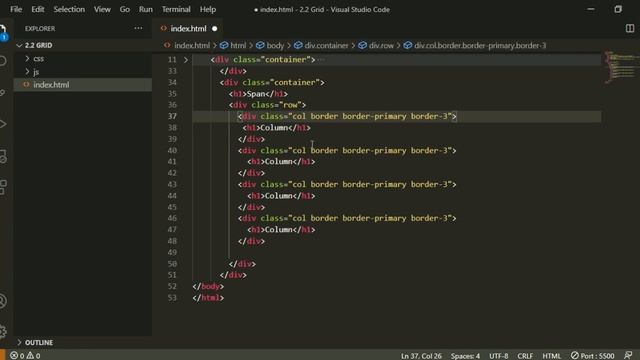Open the Source Control activity icon
Image resolution: width=640 pixels, height=360 pixels.
[x=3, y=93]
